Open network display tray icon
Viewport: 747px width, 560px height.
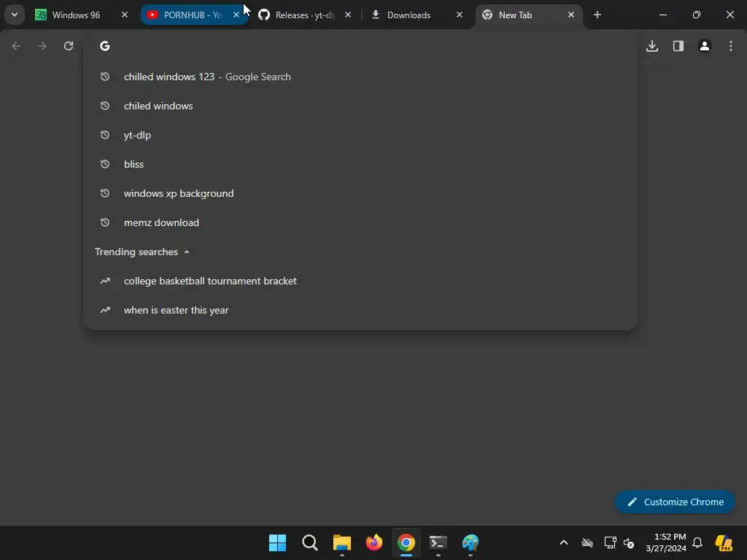610,542
